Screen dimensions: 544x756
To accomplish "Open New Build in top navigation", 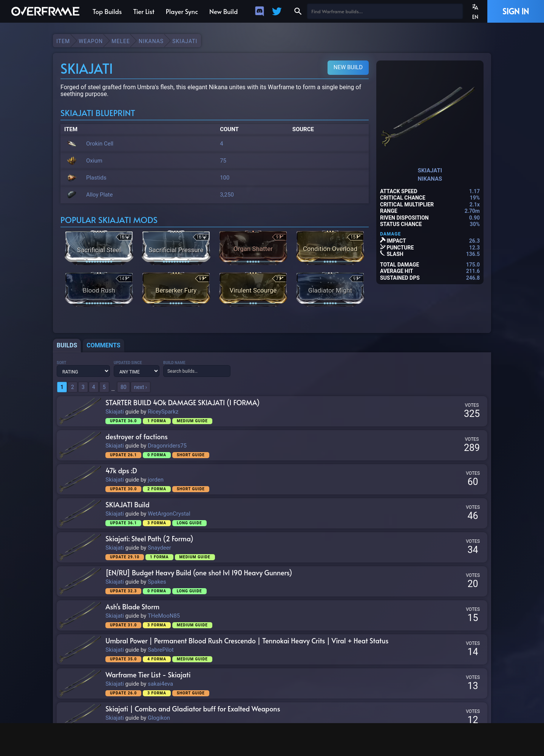I will [224, 12].
